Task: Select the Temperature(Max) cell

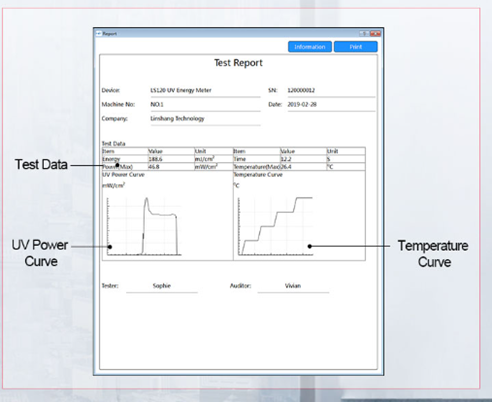Action: pyautogui.click(x=257, y=167)
